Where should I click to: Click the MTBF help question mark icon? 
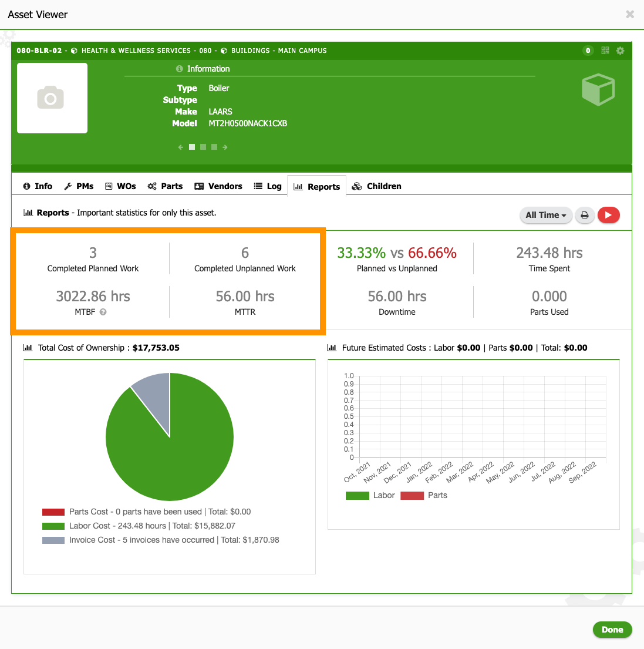pyautogui.click(x=103, y=312)
